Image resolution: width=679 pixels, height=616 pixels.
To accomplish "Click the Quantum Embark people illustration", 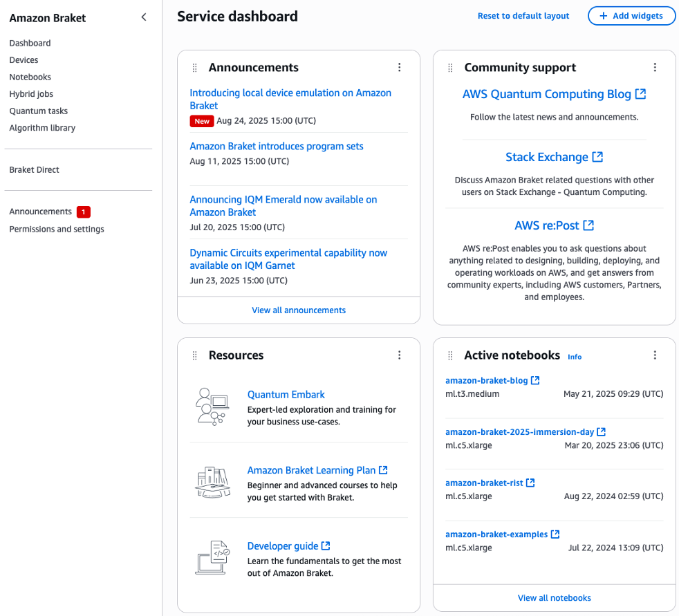I will [x=212, y=407].
